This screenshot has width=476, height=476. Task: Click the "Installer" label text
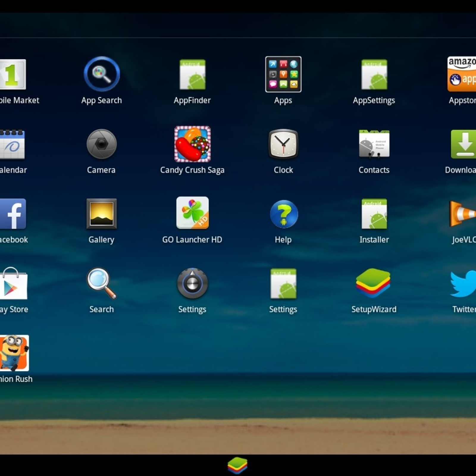pyautogui.click(x=374, y=239)
